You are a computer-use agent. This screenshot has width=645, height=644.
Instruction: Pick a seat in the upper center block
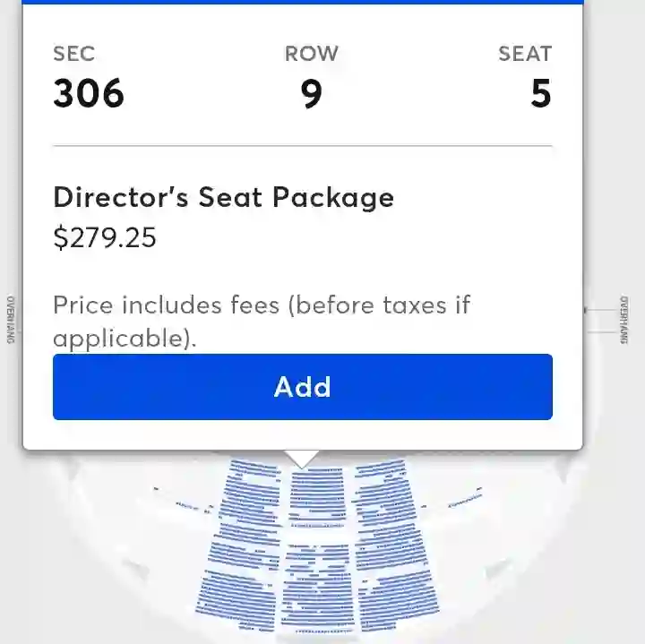point(317,495)
